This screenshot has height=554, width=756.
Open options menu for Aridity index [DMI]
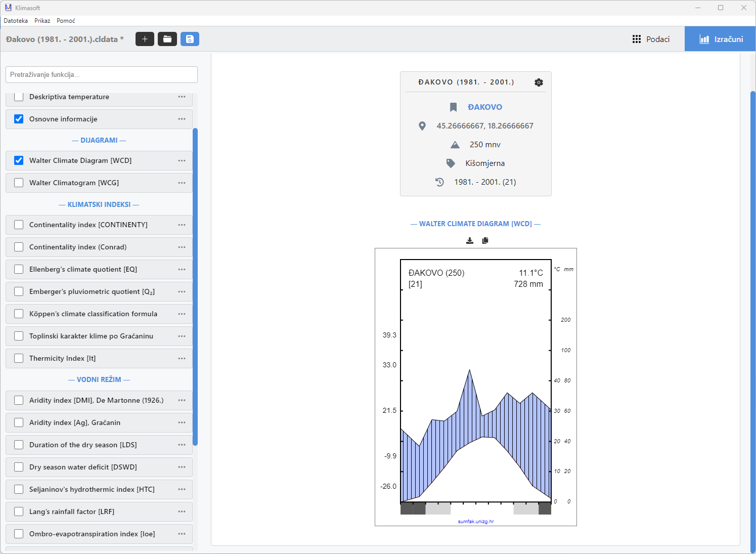(182, 400)
